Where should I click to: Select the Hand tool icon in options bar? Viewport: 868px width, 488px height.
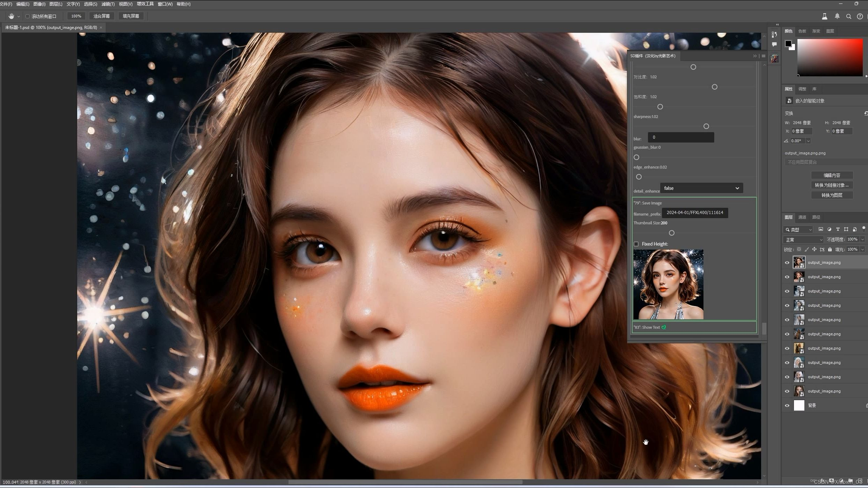click(11, 16)
